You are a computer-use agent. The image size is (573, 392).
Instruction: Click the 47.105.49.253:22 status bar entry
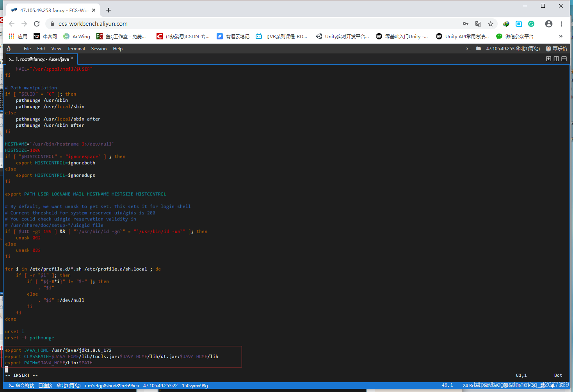pyautogui.click(x=160, y=386)
